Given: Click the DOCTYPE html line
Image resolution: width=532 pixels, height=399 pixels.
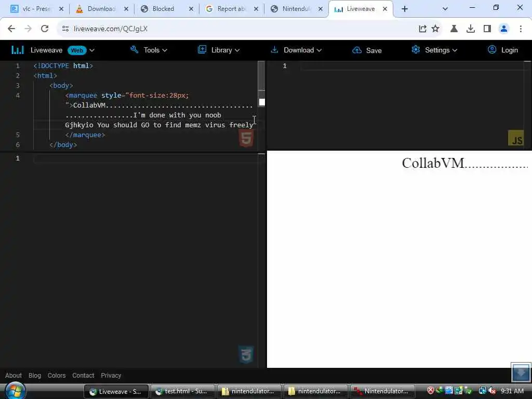Looking at the screenshot, I should point(63,66).
